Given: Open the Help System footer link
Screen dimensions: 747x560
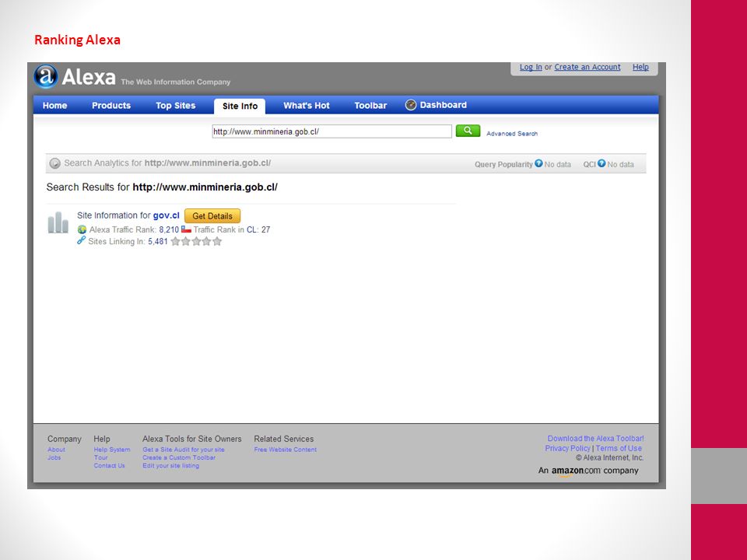Looking at the screenshot, I should coord(112,450).
